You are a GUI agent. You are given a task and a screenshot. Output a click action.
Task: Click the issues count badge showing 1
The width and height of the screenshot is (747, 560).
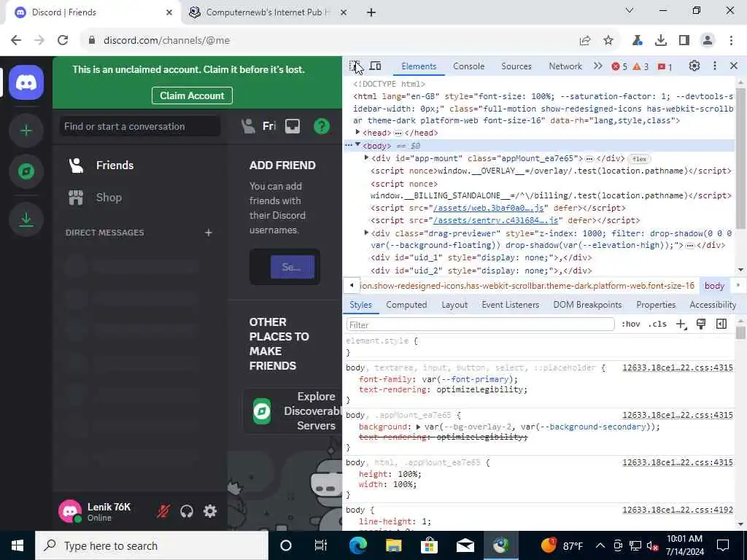(665, 66)
